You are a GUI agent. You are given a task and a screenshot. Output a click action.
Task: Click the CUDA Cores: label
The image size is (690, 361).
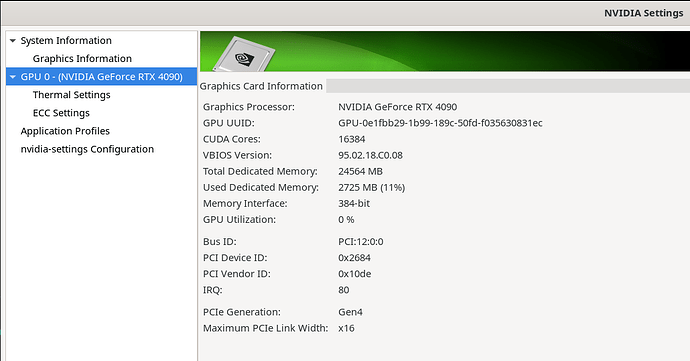[x=231, y=139]
